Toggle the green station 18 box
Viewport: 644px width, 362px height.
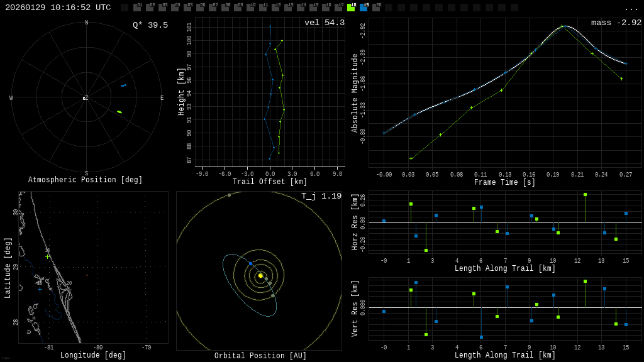coord(351,8)
